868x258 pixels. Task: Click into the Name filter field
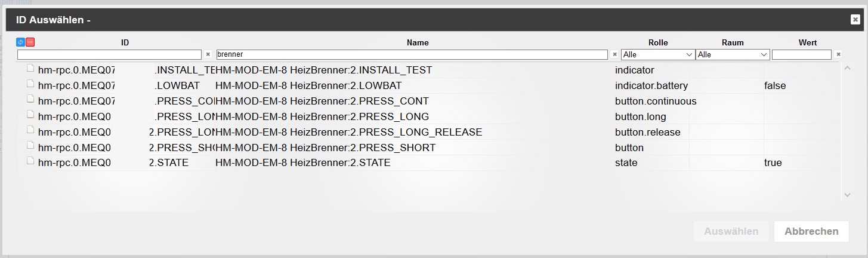tap(412, 54)
